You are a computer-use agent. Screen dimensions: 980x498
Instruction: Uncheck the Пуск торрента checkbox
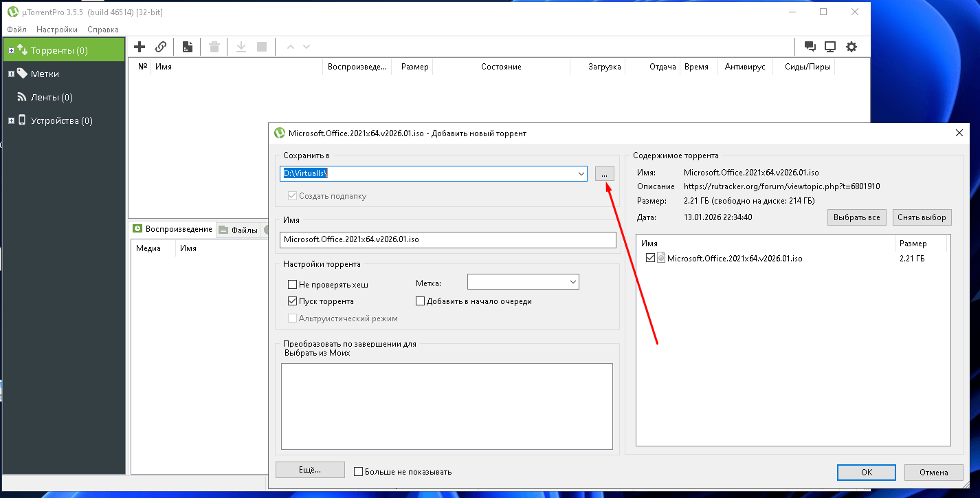[x=293, y=301]
